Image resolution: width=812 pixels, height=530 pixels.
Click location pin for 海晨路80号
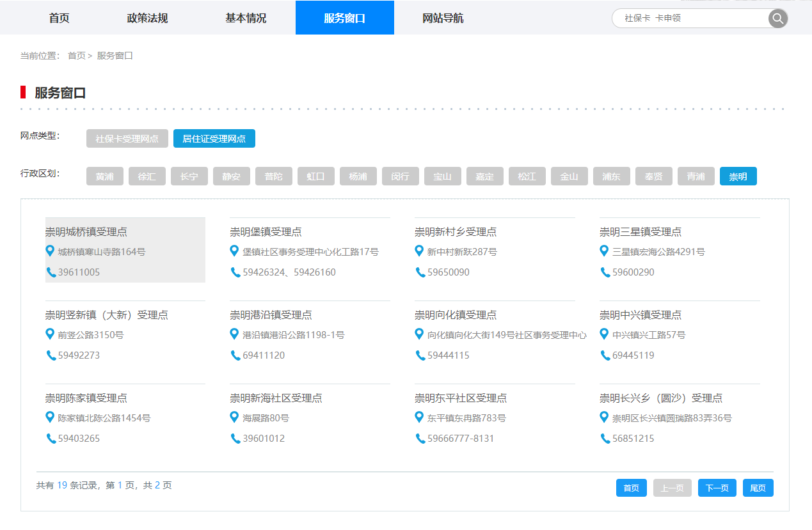pos(235,417)
